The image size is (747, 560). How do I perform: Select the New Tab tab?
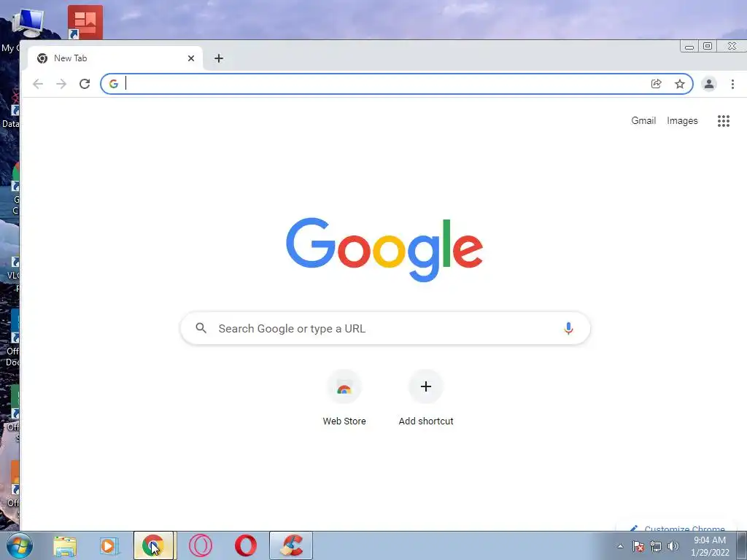tap(115, 58)
